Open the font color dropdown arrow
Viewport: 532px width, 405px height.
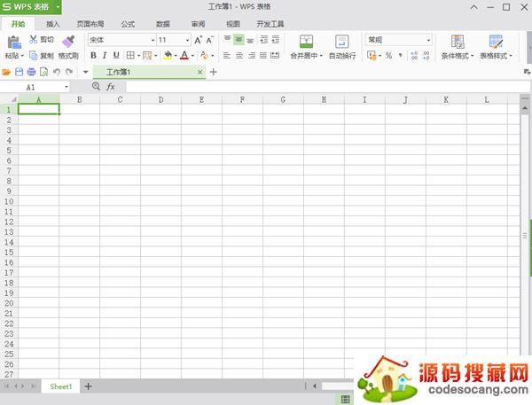pos(192,55)
